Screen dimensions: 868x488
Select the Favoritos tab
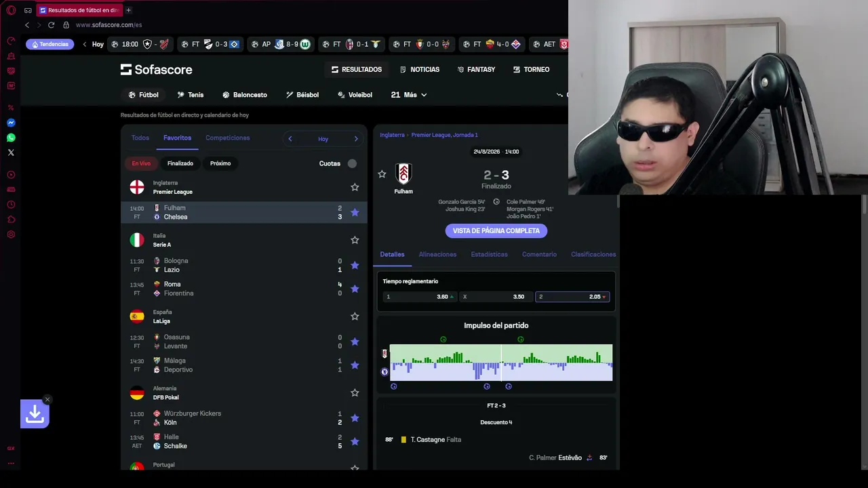(177, 138)
